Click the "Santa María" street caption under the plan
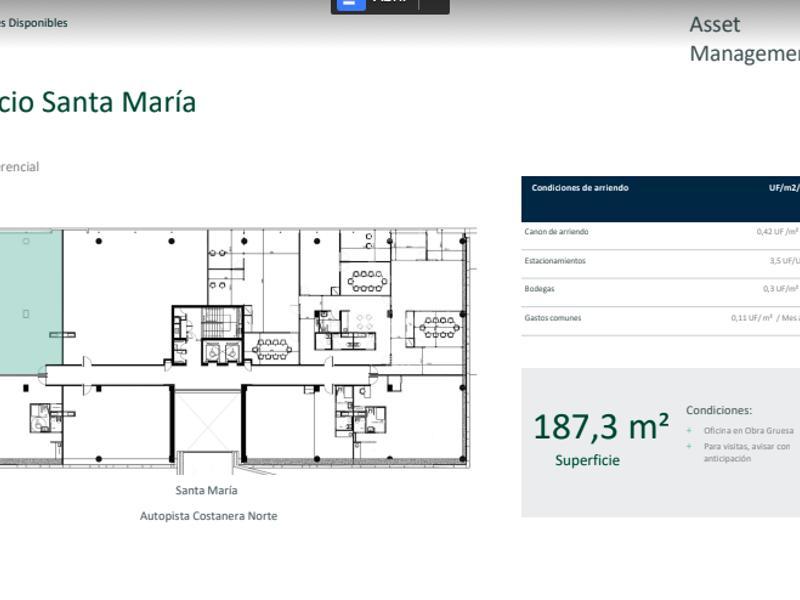Image resolution: width=800 pixels, height=600 pixels. tap(206, 490)
